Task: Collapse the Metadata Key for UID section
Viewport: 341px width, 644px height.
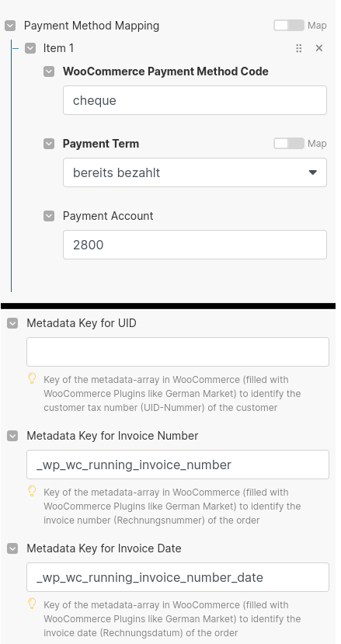Action: tap(12, 324)
